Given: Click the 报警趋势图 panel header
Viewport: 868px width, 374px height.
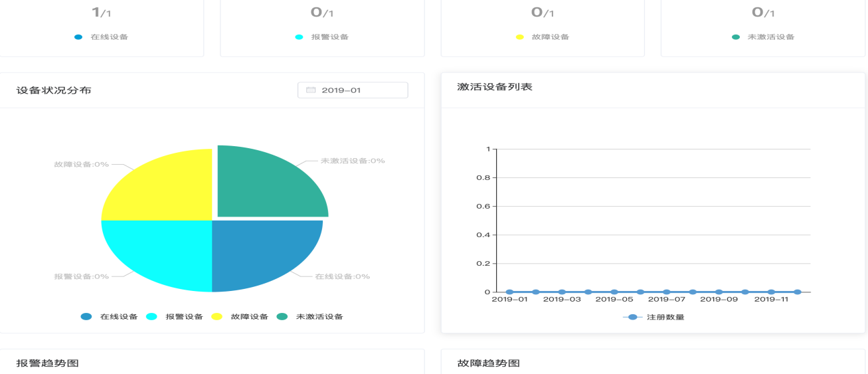Looking at the screenshot, I should tap(48, 363).
